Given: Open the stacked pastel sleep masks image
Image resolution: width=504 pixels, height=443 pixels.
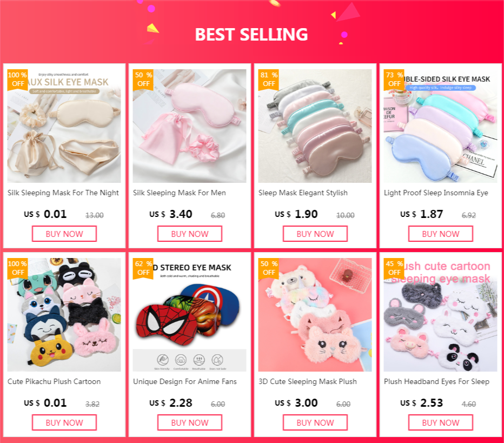Looking at the screenshot, I should 315,126.
